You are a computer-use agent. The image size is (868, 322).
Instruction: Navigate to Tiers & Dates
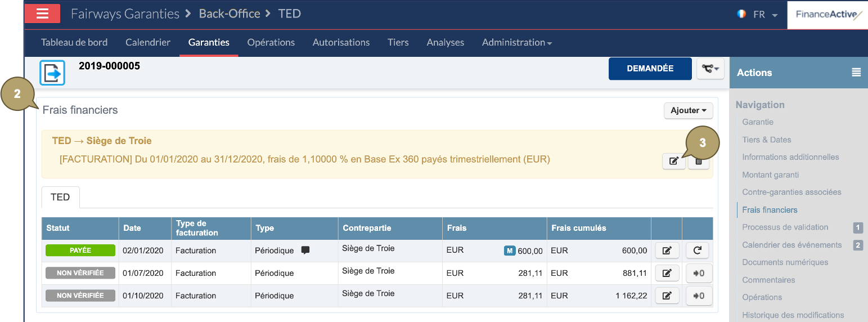pyautogui.click(x=767, y=140)
